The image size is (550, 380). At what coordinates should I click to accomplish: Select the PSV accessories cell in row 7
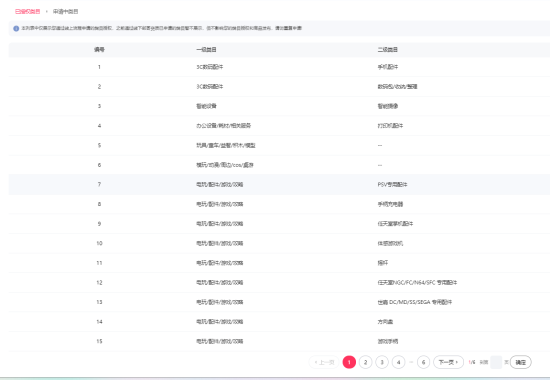click(393, 185)
